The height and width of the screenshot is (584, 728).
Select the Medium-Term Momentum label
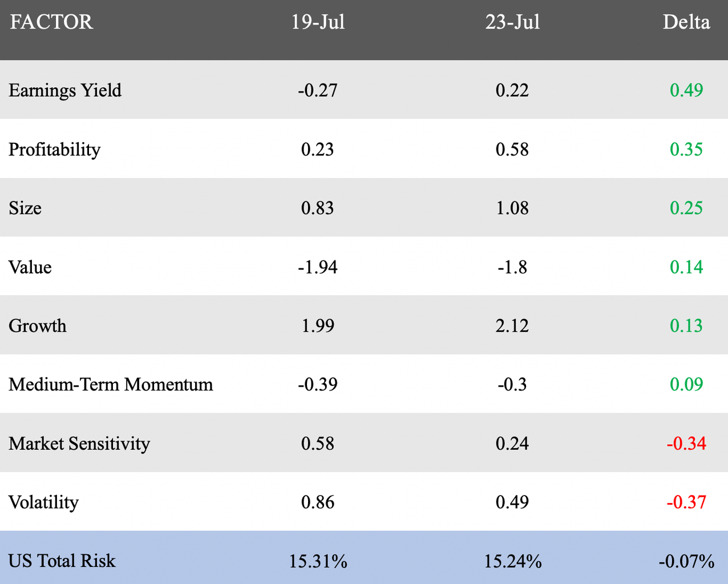coord(111,384)
